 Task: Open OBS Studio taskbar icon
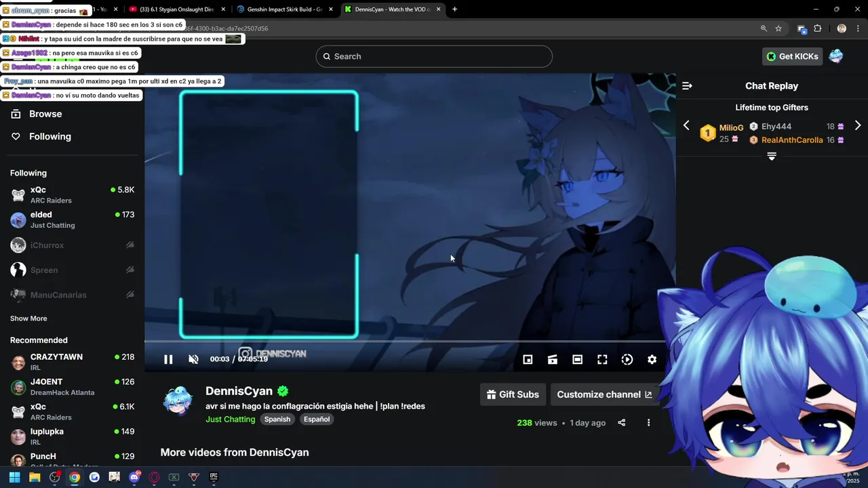click(55, 477)
